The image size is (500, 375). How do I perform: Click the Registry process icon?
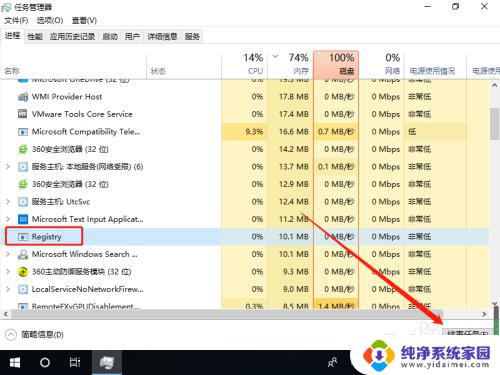pos(23,237)
